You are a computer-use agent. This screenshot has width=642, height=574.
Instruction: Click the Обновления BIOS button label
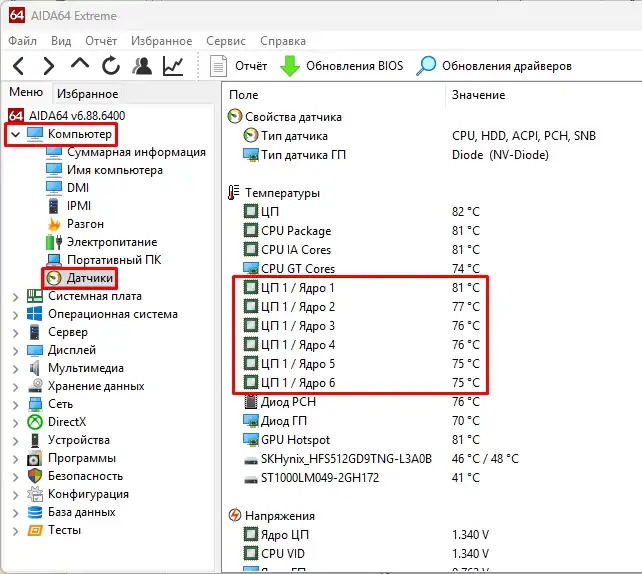click(x=355, y=66)
